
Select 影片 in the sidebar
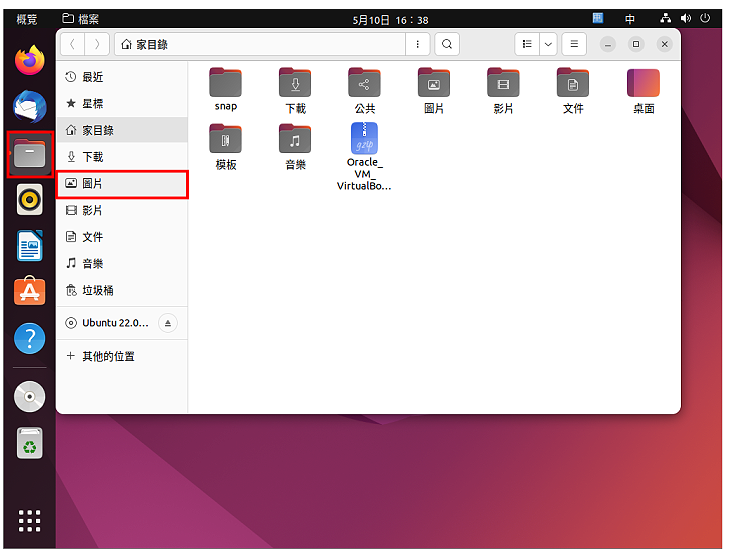coord(122,210)
